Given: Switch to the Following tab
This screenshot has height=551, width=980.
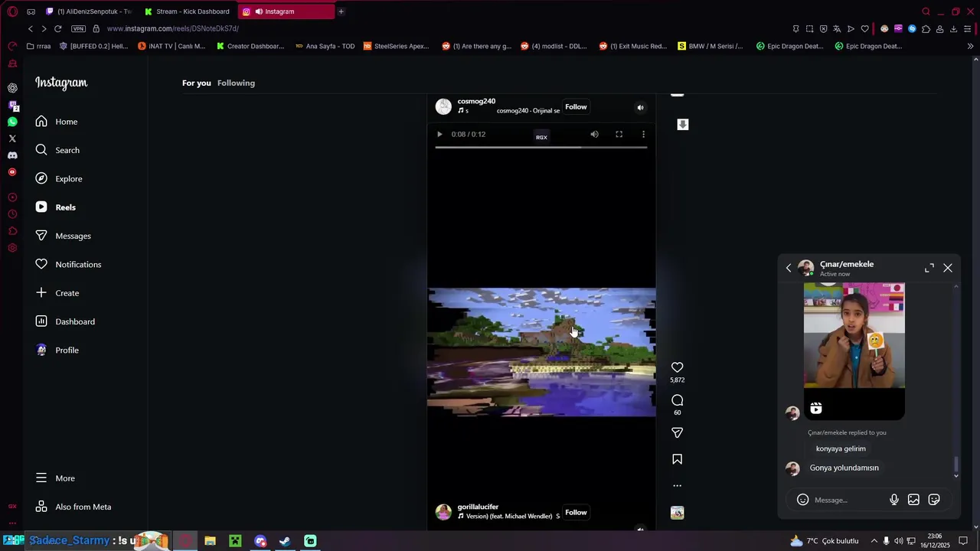Looking at the screenshot, I should (236, 83).
